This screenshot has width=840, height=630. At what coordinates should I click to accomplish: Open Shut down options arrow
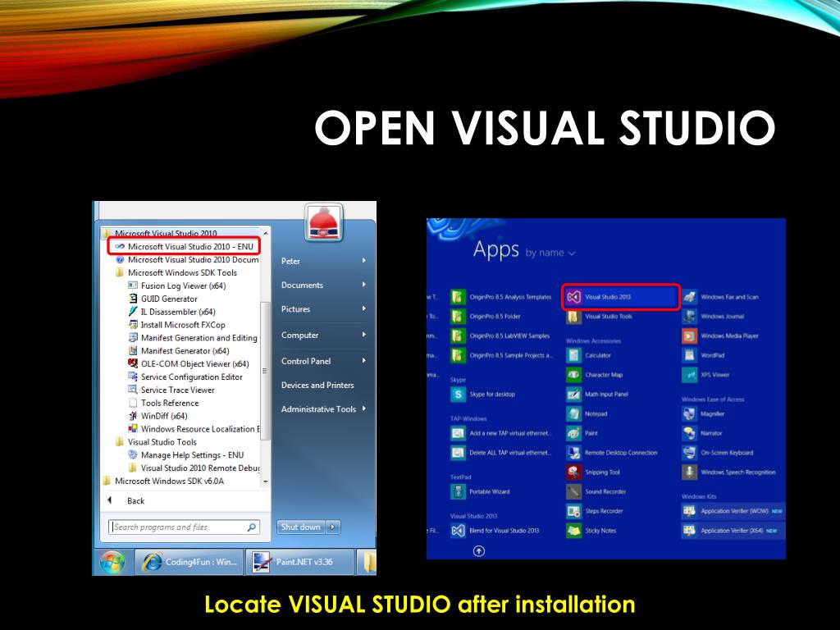333,527
